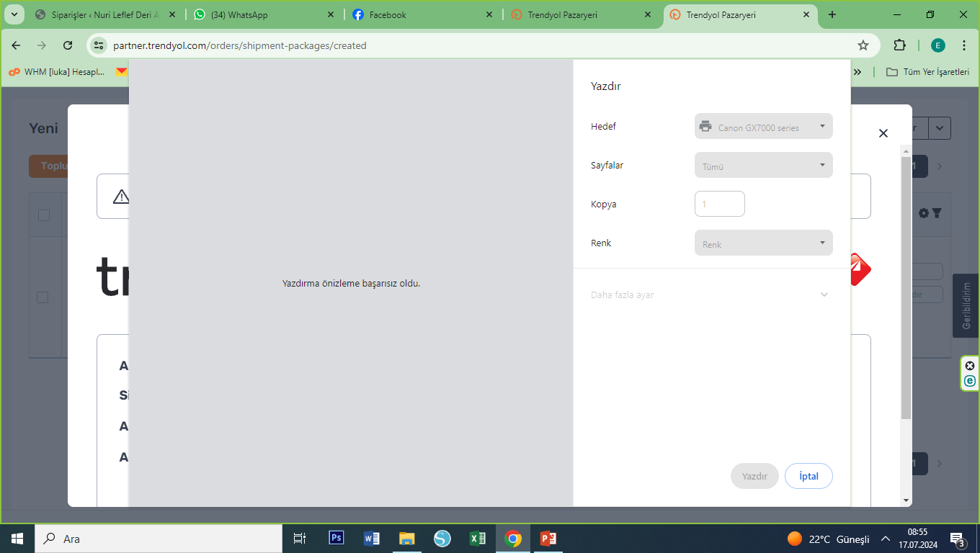This screenshot has height=553, width=980.
Task: Open File Explorer from taskbar
Action: (x=407, y=539)
